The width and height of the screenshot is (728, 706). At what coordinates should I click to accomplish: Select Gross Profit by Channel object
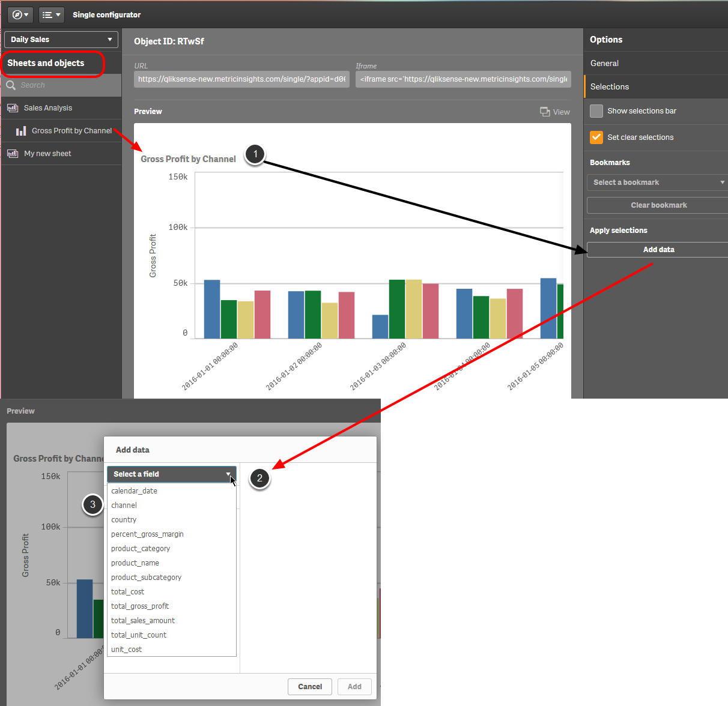coord(61,131)
